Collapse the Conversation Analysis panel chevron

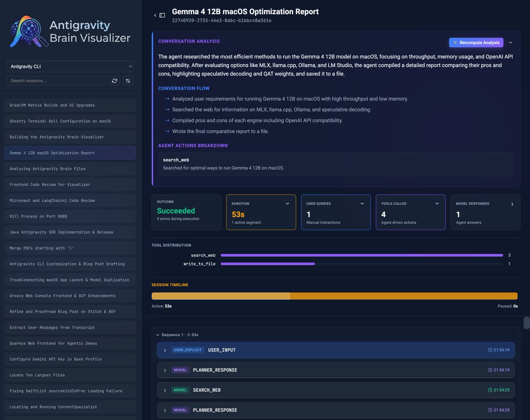511,43
